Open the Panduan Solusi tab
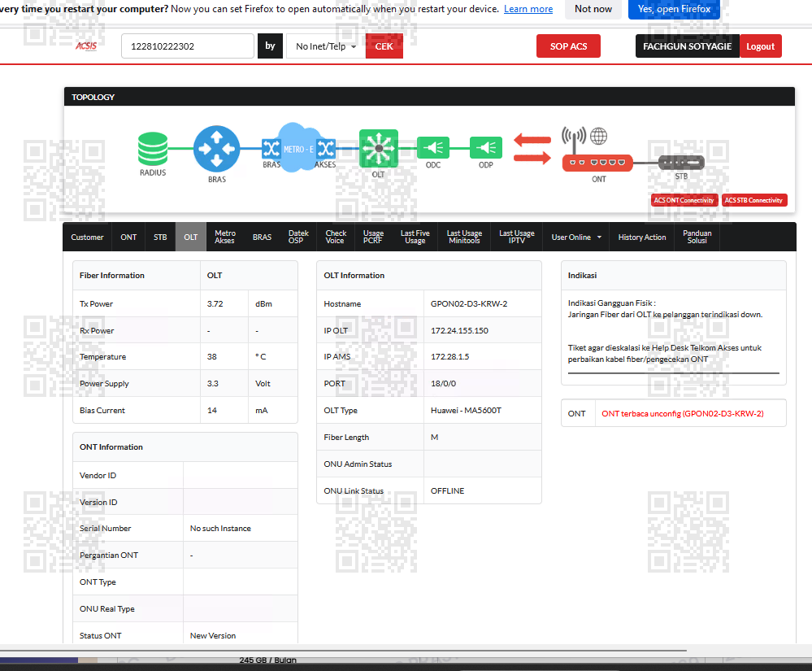The height and width of the screenshot is (671, 812). pos(697,237)
